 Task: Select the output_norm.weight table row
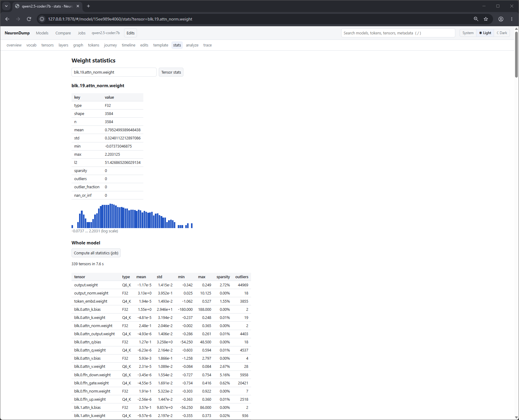[x=161, y=293]
